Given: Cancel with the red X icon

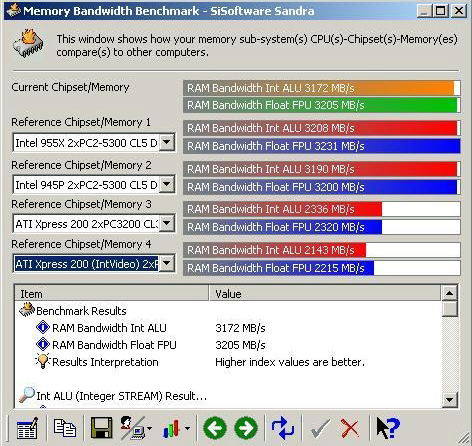Looking at the screenshot, I should [x=349, y=428].
